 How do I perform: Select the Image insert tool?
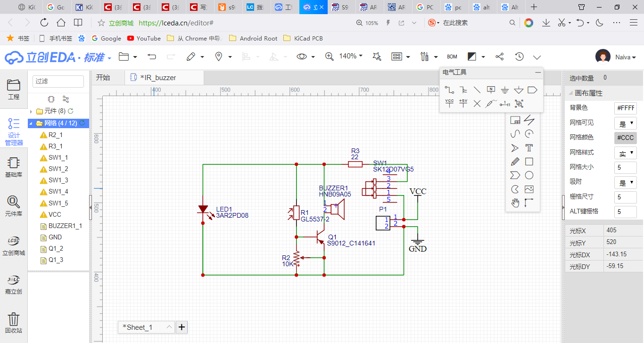[x=529, y=189]
